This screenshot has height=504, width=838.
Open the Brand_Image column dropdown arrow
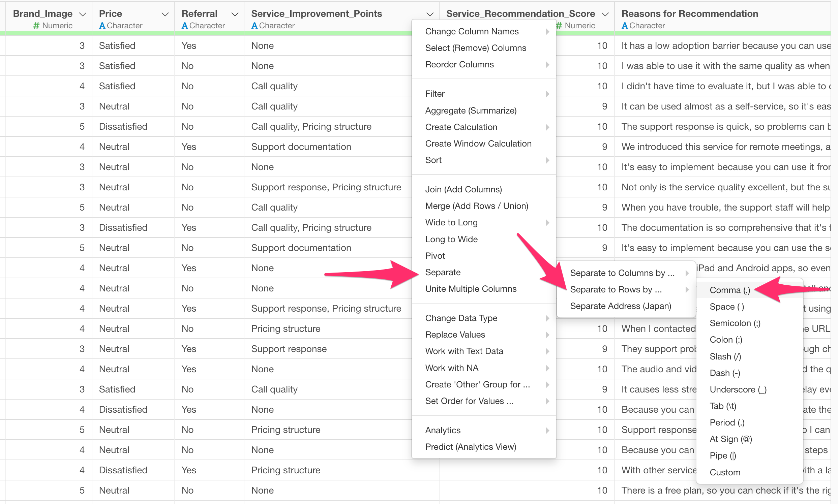[82, 14]
